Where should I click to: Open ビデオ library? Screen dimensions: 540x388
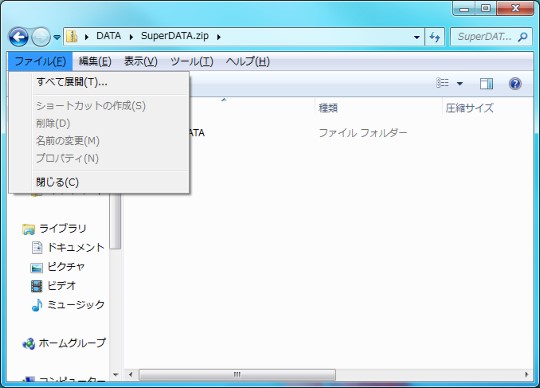point(61,286)
